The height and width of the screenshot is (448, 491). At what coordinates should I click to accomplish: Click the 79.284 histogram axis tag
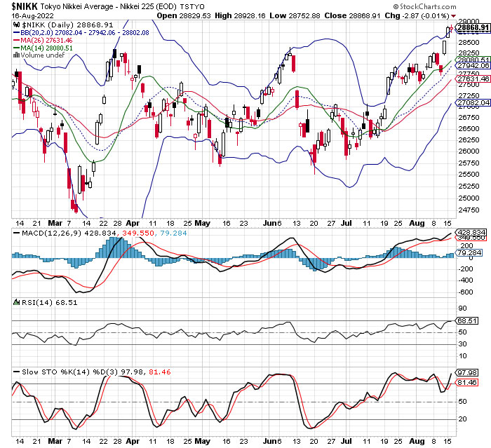(469, 252)
